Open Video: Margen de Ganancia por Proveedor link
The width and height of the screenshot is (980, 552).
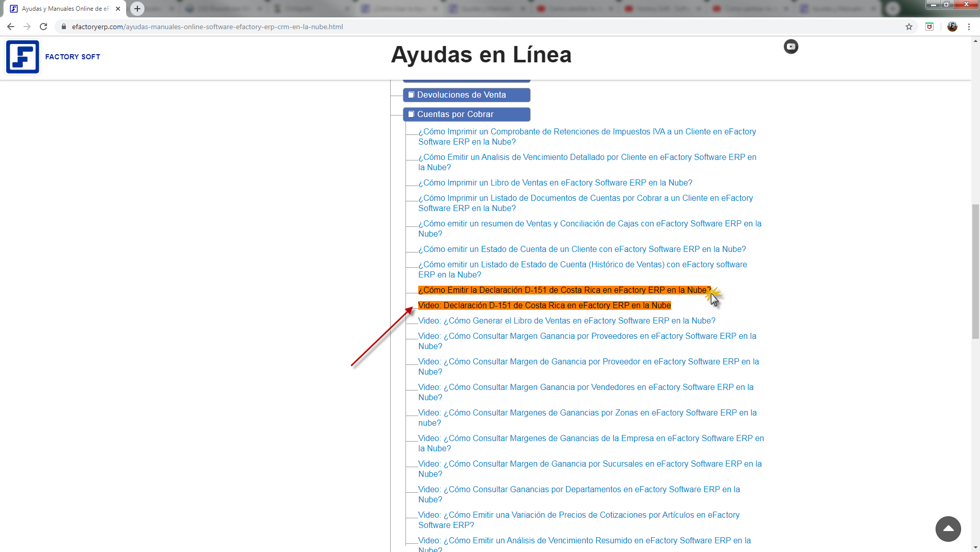(589, 367)
